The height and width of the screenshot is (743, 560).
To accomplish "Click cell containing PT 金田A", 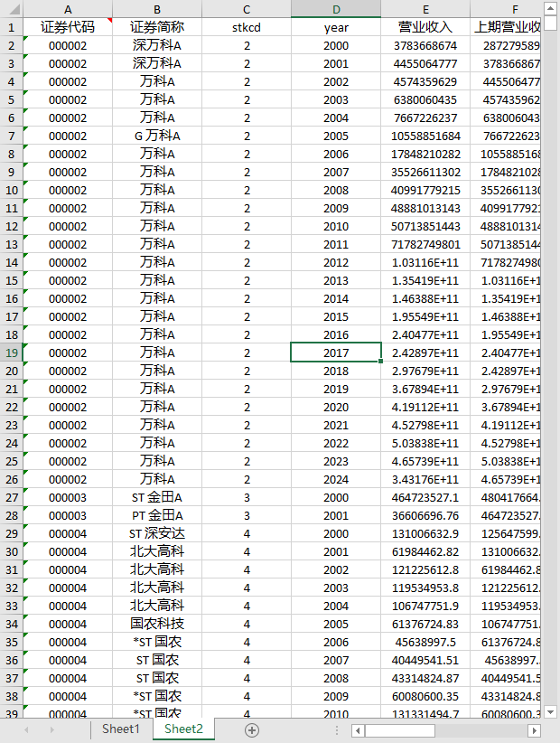I will 157,515.
